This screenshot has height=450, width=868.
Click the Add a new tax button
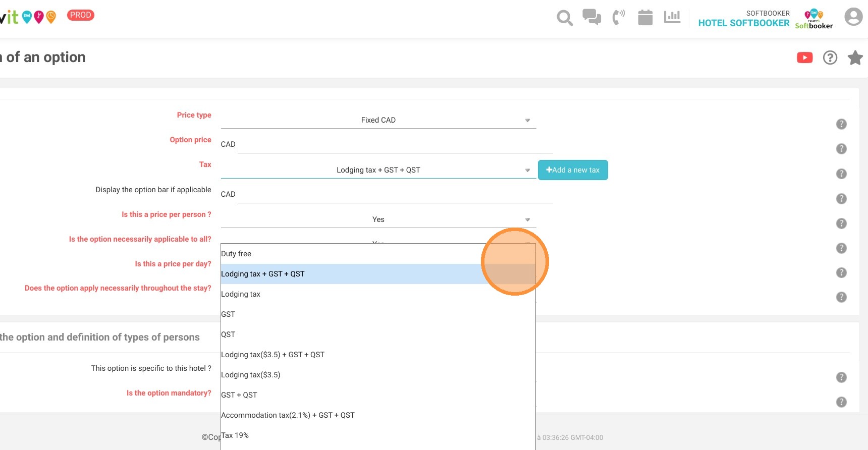pyautogui.click(x=573, y=170)
